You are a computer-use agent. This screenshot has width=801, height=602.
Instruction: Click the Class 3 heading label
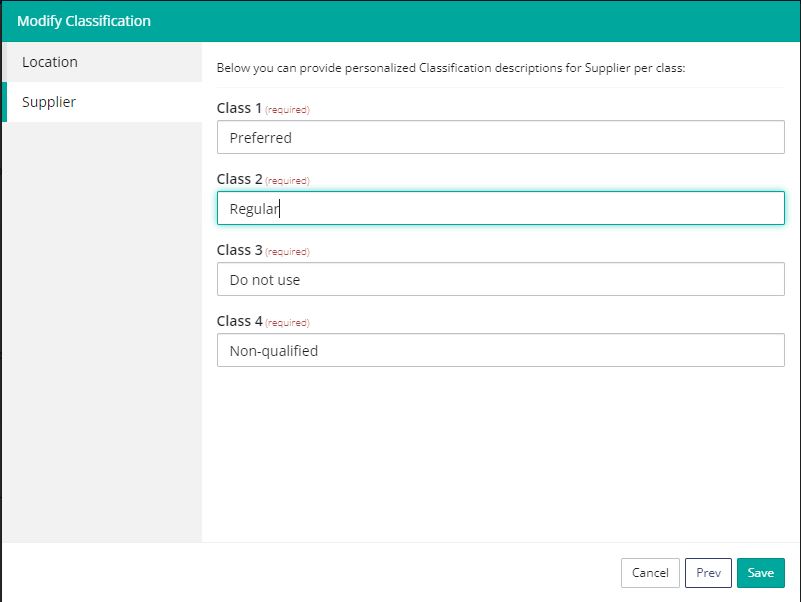(240, 250)
